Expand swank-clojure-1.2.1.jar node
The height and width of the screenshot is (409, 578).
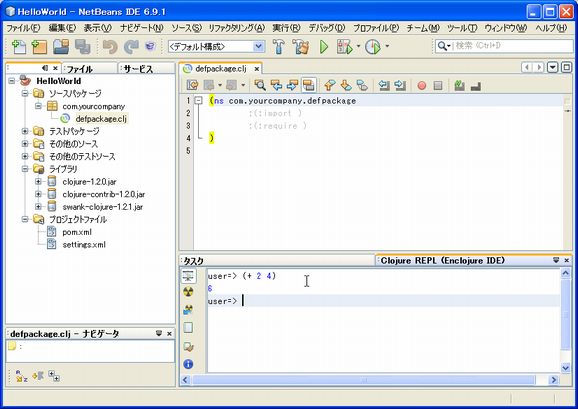[x=38, y=206]
